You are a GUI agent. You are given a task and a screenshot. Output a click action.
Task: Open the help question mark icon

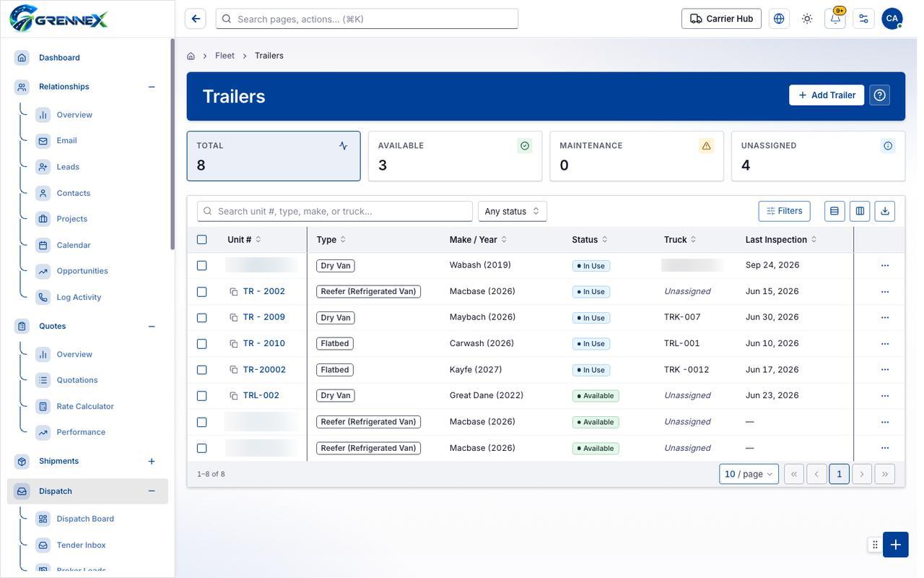879,95
